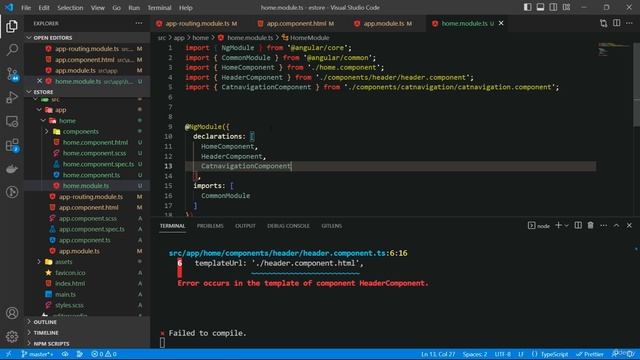
Task: Open Docker view icon
Action: 12,169
